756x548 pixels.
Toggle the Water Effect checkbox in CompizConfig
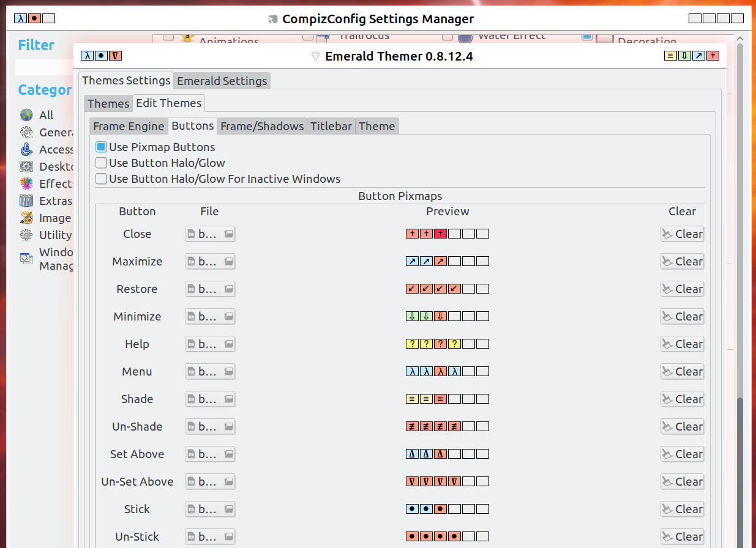447,37
